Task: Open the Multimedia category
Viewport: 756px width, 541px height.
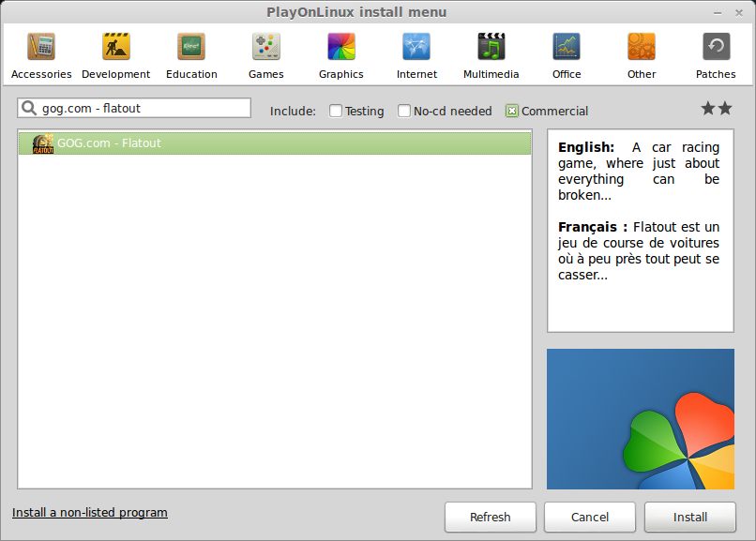Action: pos(491,55)
